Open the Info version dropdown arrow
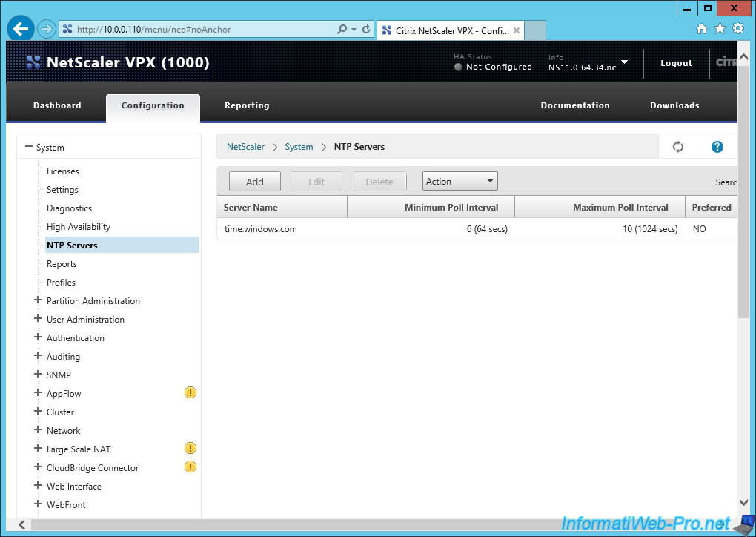756x537 pixels. tap(624, 62)
